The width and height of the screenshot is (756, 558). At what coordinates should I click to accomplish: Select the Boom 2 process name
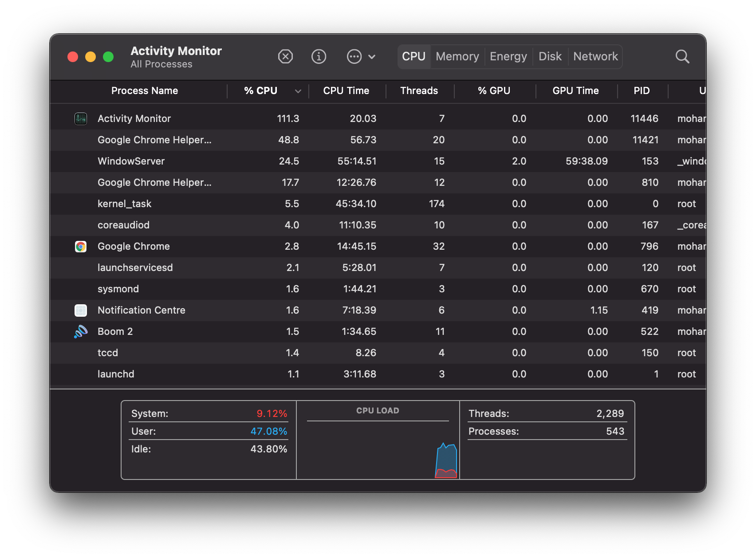(115, 332)
